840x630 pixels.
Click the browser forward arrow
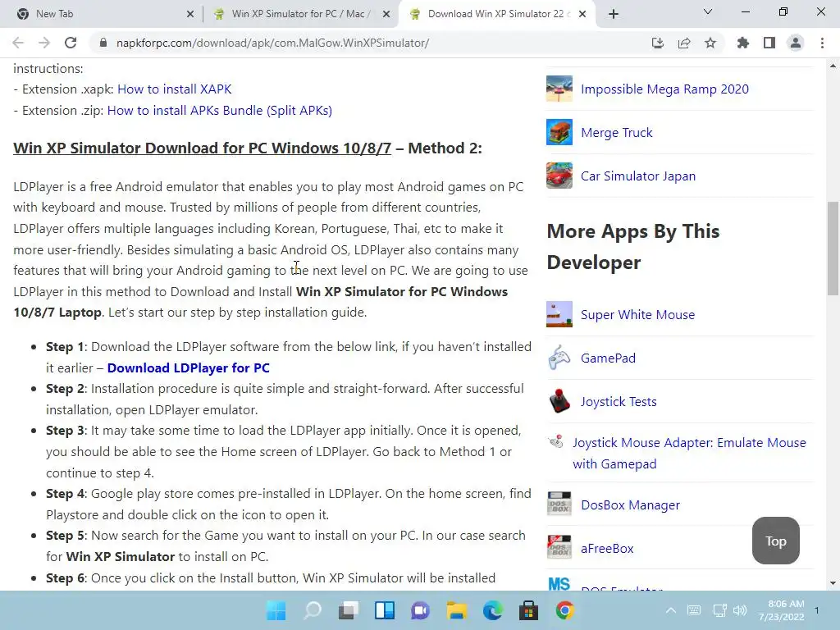(x=44, y=43)
